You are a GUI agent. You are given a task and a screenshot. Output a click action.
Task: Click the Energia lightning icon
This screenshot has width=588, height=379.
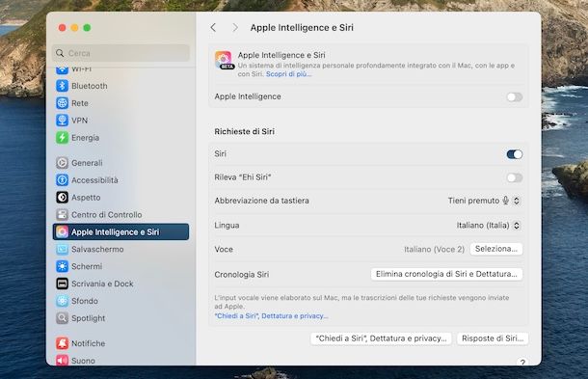(63, 138)
